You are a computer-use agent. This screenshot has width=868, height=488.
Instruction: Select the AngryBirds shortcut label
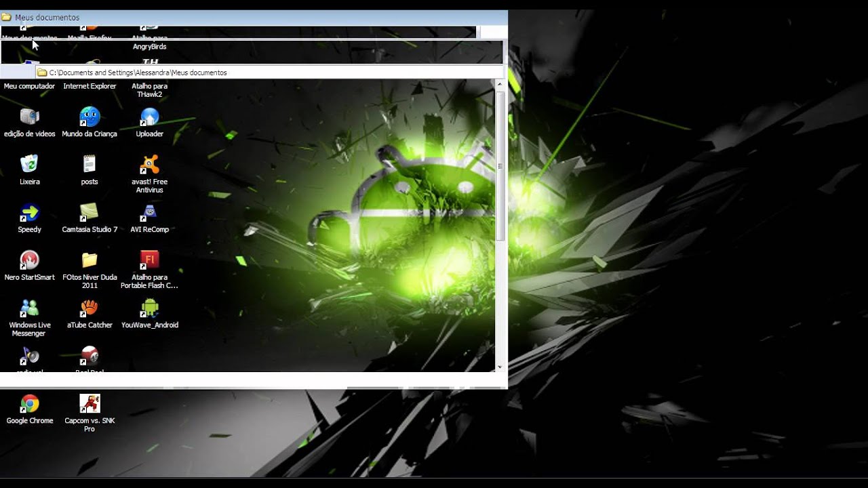[149, 47]
